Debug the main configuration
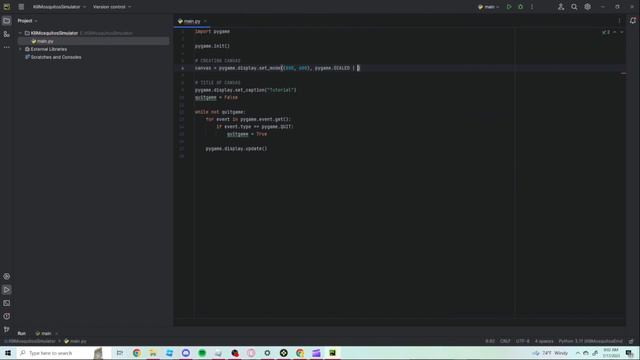Screen dimensions: 640x360 coord(520,7)
